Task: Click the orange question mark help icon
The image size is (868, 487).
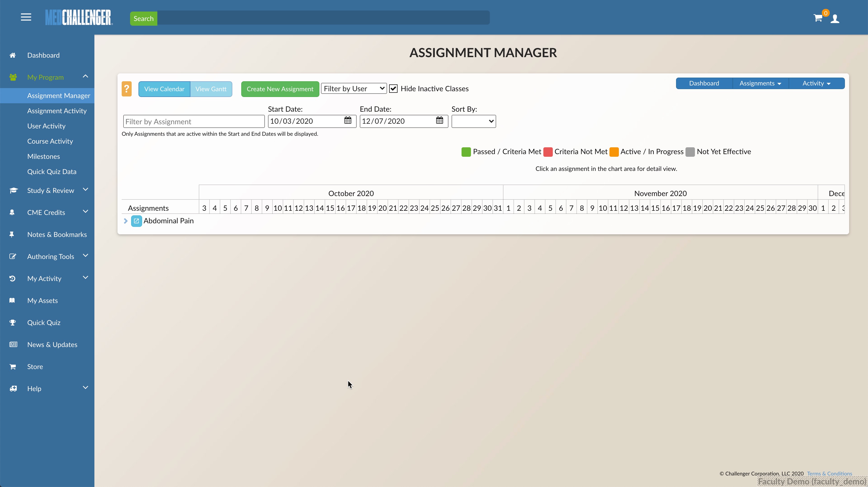Action: click(127, 89)
